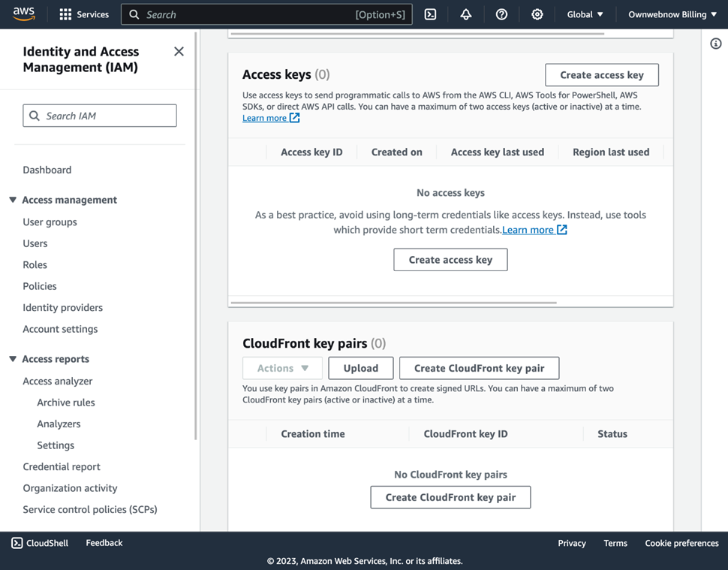The height and width of the screenshot is (570, 728).
Task: Open the notifications bell
Action: point(466,14)
